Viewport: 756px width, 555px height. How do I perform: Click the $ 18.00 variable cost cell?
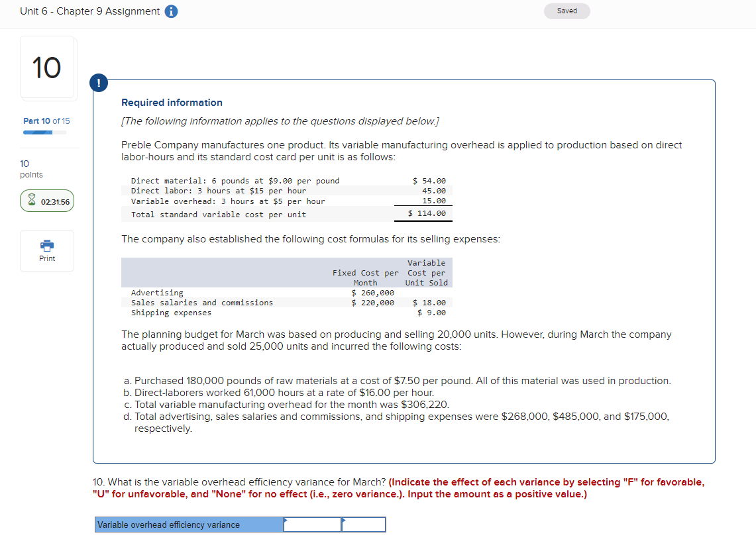(x=429, y=303)
